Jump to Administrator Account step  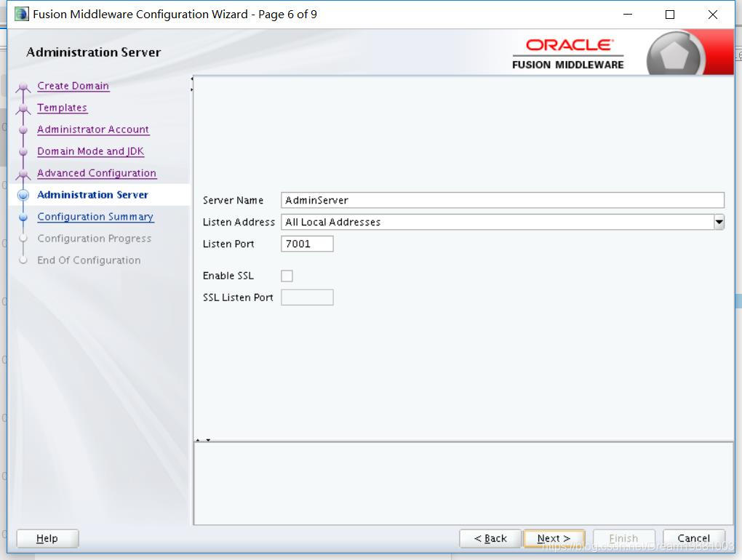(x=93, y=129)
